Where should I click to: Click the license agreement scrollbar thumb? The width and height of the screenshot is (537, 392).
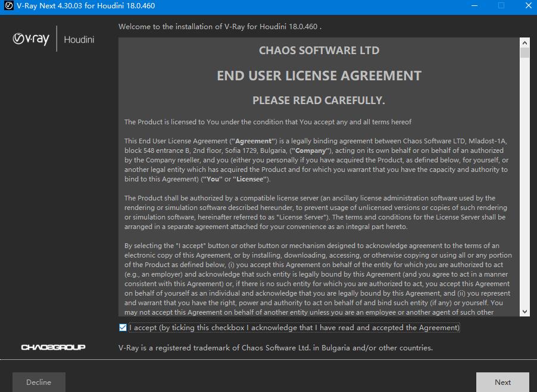click(x=524, y=53)
